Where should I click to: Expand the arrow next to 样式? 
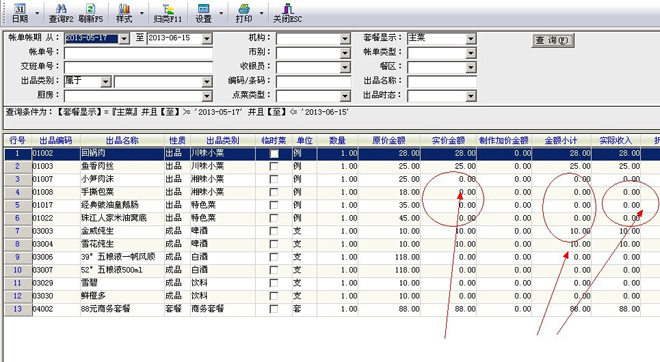click(141, 13)
